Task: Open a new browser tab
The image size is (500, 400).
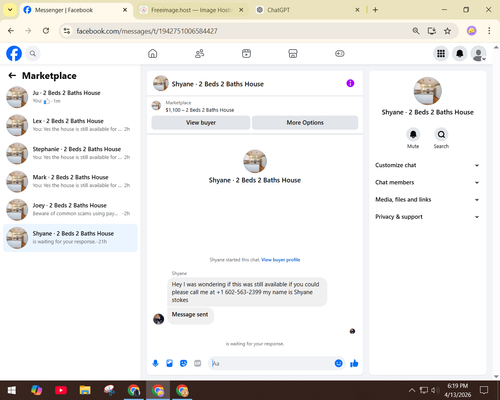Action: click(375, 10)
